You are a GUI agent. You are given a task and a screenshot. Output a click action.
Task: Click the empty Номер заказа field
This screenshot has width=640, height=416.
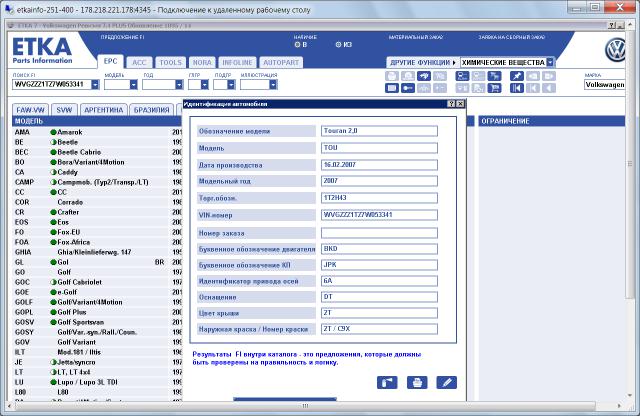[x=379, y=233]
